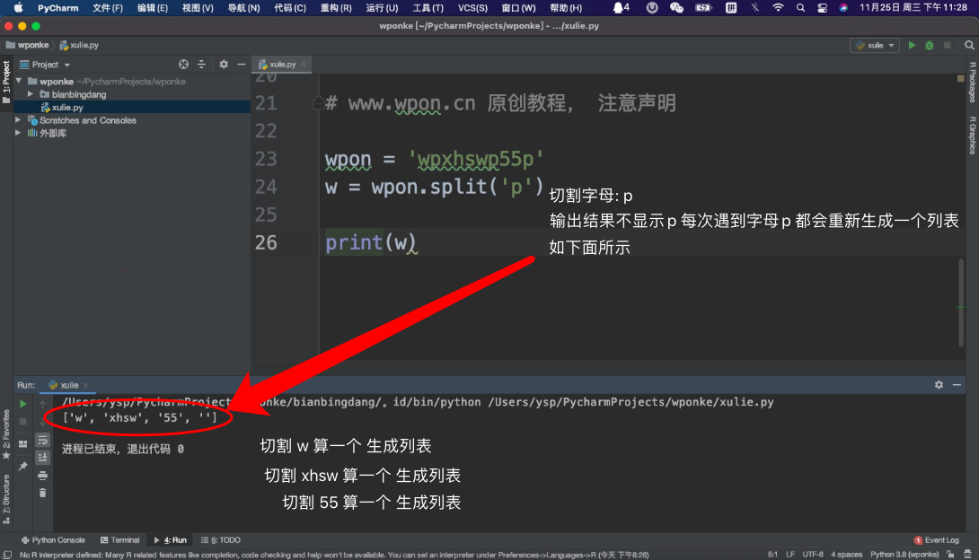This screenshot has height=560, width=979.
Task: Run xulie with the green toolbar play button
Action: pos(912,45)
